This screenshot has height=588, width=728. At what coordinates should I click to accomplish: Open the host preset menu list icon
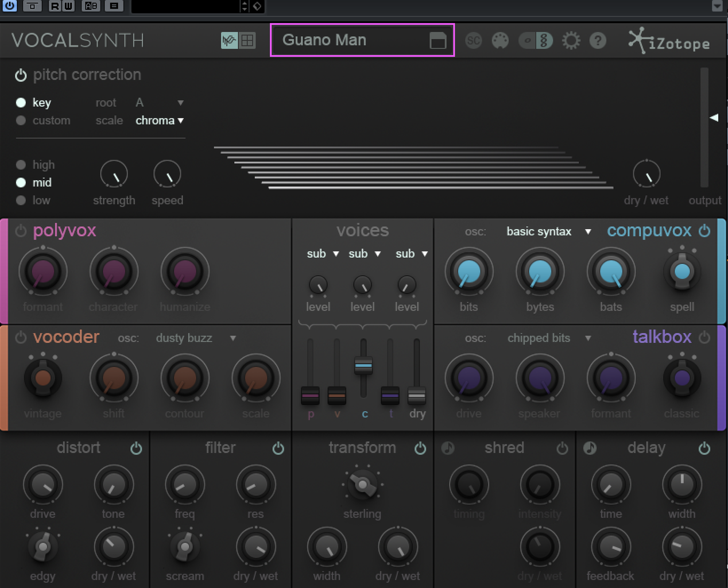[114, 6]
